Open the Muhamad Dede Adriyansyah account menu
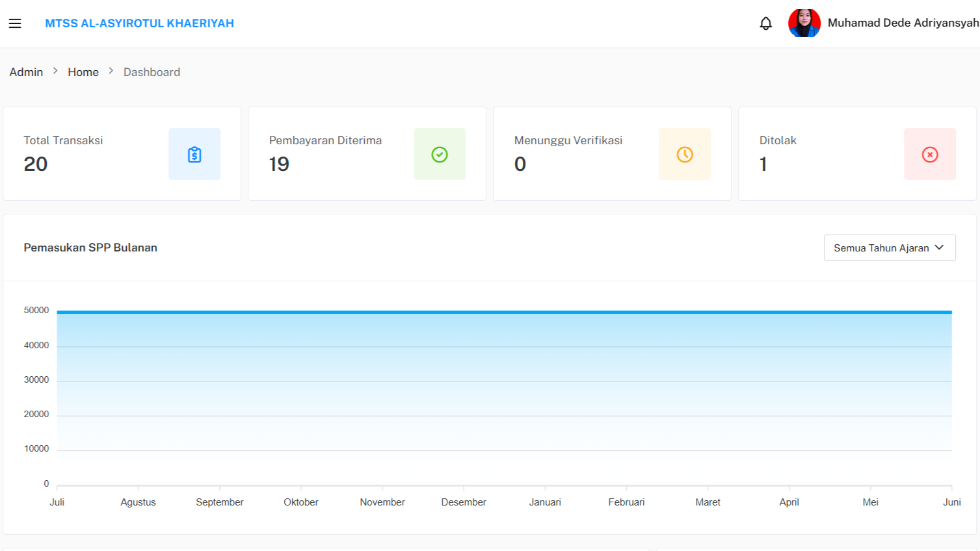Viewport: 980px width, 551px height. click(903, 23)
